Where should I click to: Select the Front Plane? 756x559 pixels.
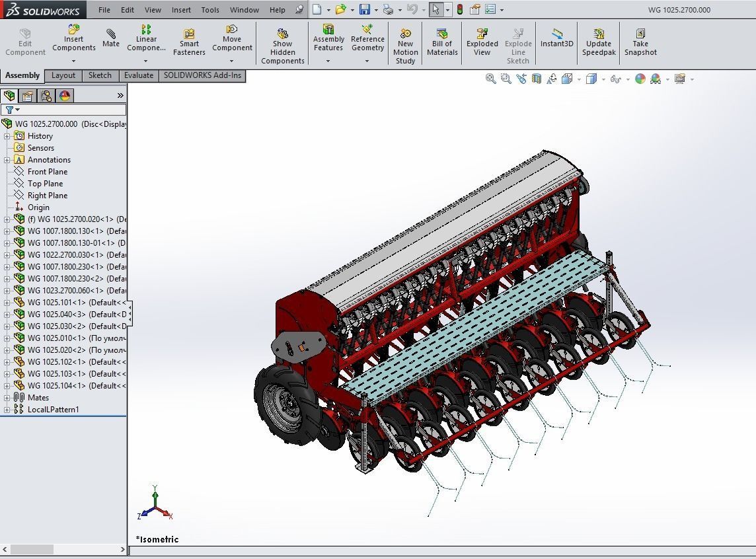[48, 172]
